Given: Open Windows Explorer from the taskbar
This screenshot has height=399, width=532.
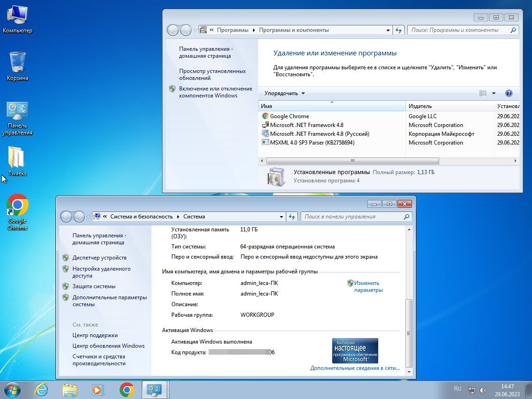Looking at the screenshot, I should [69, 390].
